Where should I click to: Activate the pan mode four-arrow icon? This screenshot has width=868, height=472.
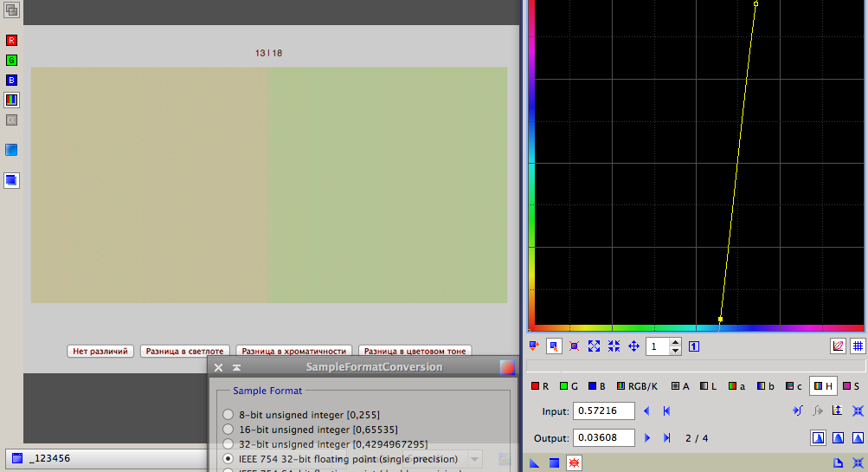(x=633, y=346)
